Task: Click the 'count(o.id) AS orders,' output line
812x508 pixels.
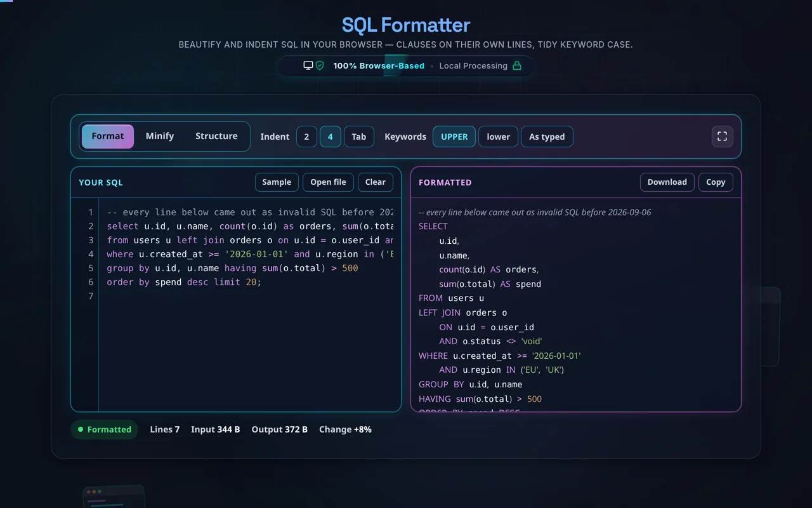Action: pos(489,269)
